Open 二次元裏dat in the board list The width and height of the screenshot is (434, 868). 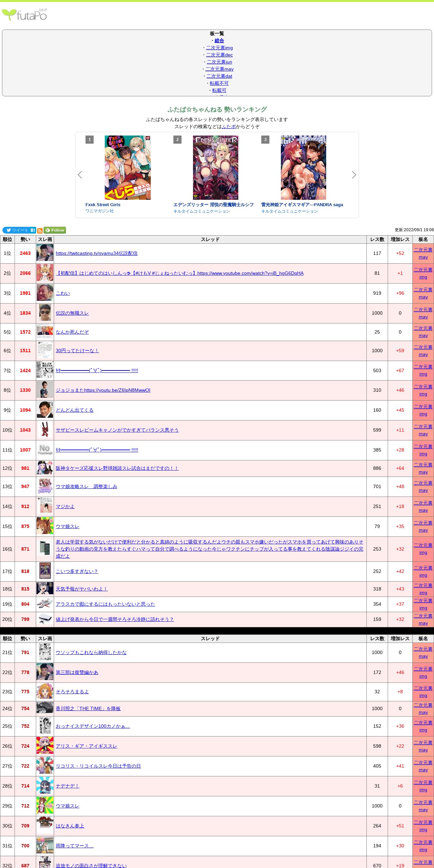219,76
